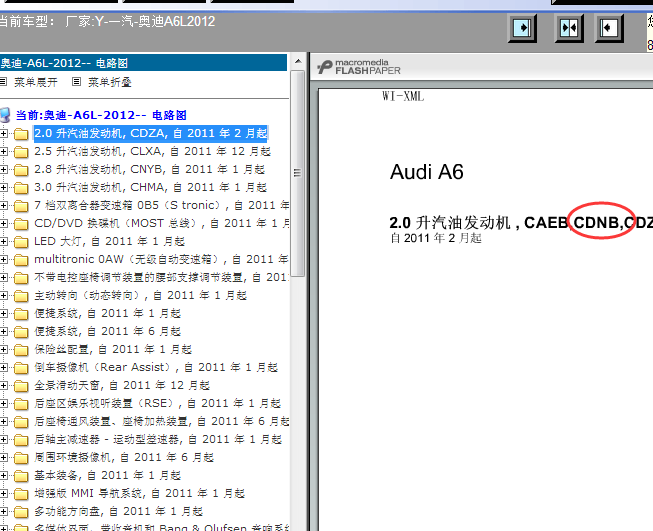Open 周围环境摄像机 entry
653x531 pixels.
(x=124, y=457)
